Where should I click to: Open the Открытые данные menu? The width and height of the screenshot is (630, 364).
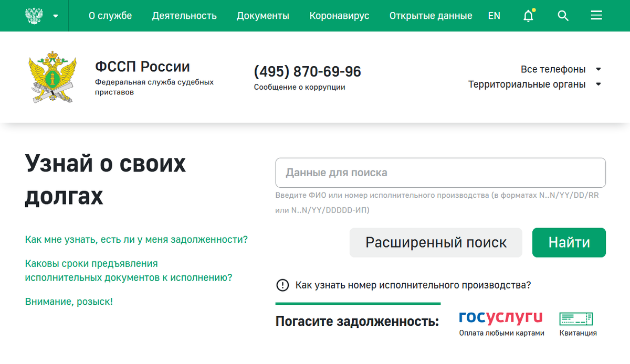(431, 16)
